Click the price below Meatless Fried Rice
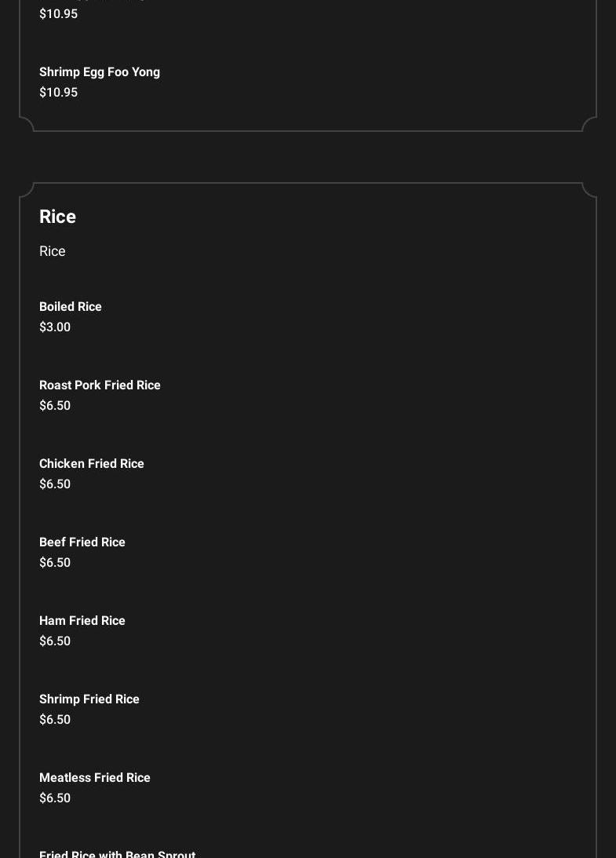The width and height of the screenshot is (616, 858). (55, 798)
